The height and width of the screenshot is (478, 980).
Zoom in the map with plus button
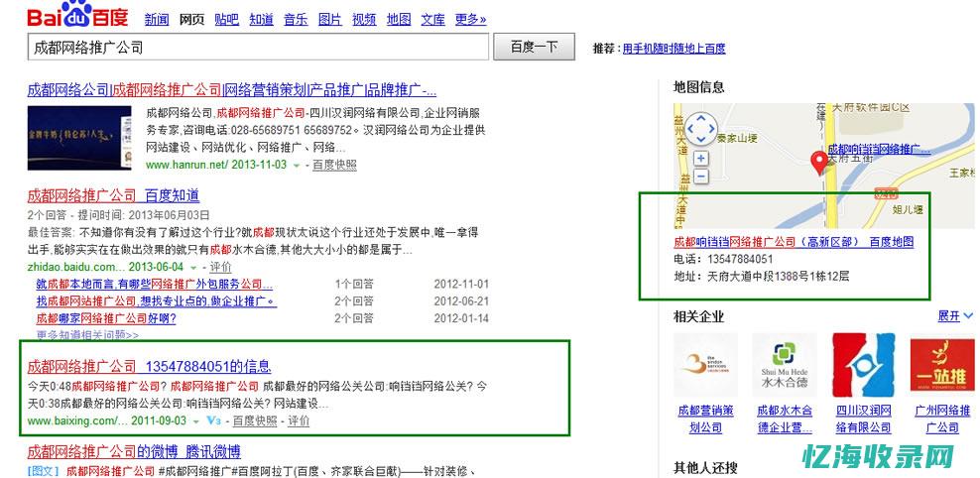[x=701, y=159]
